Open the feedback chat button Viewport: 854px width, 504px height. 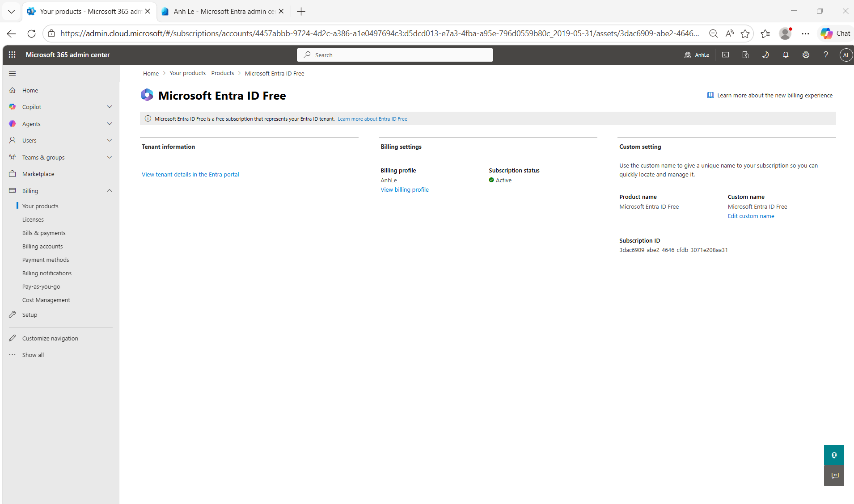[834, 476]
